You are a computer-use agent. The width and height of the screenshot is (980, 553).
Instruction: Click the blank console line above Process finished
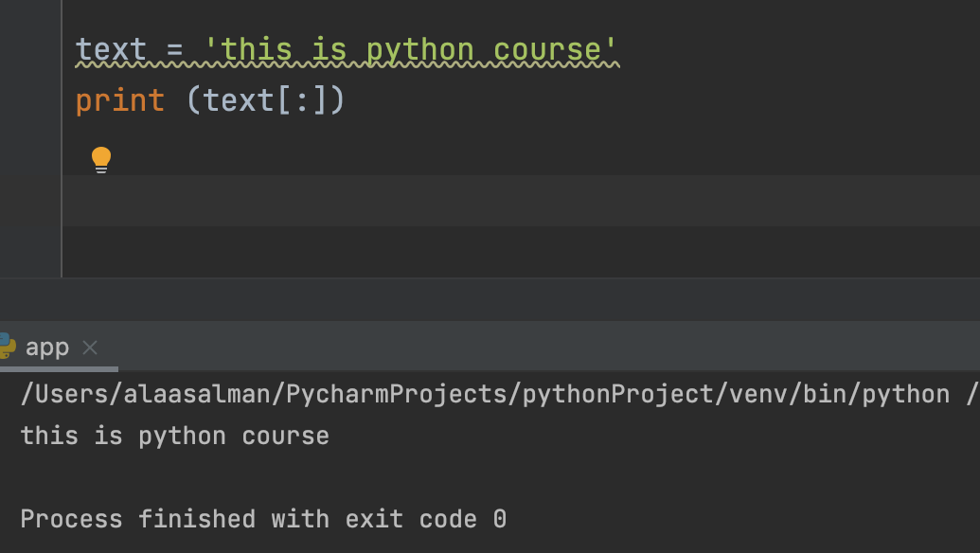[x=284, y=477]
